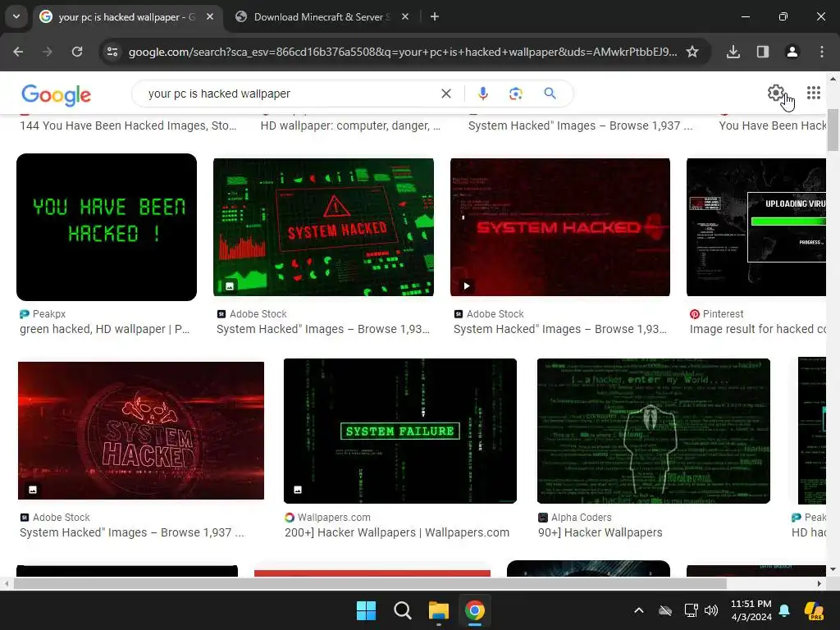This screenshot has width=840, height=630.
Task: Open the Chrome profile menu
Action: tap(792, 52)
